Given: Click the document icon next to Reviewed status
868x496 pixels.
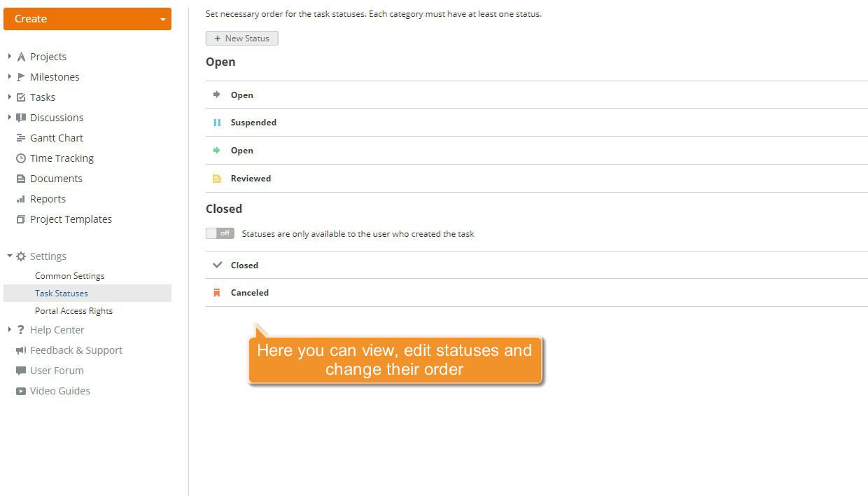Looking at the screenshot, I should [217, 178].
